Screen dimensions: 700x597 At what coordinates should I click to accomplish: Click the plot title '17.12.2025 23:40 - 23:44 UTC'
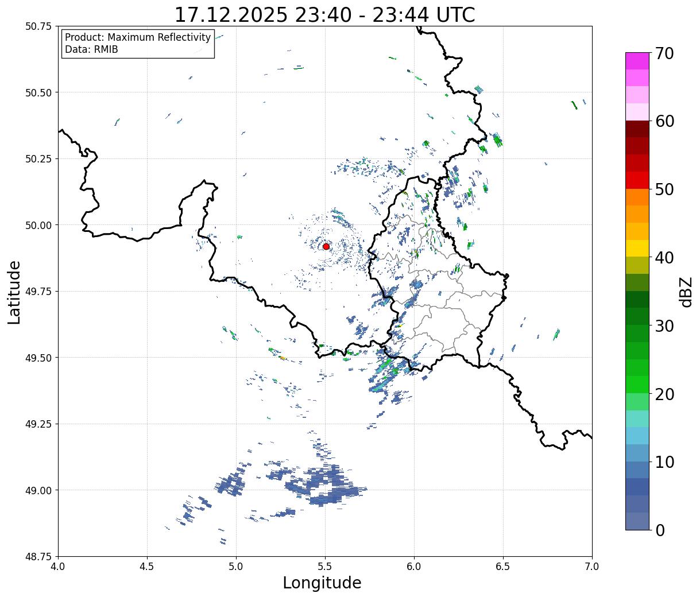click(324, 14)
